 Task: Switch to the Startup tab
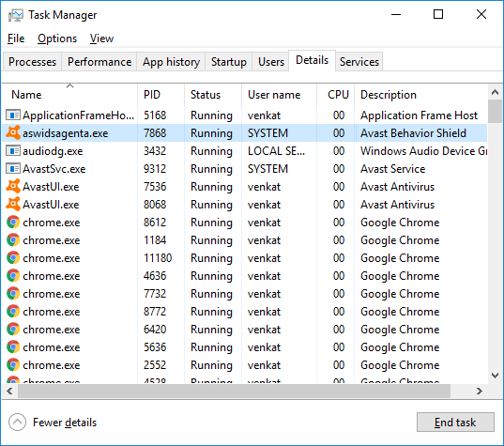coord(228,62)
